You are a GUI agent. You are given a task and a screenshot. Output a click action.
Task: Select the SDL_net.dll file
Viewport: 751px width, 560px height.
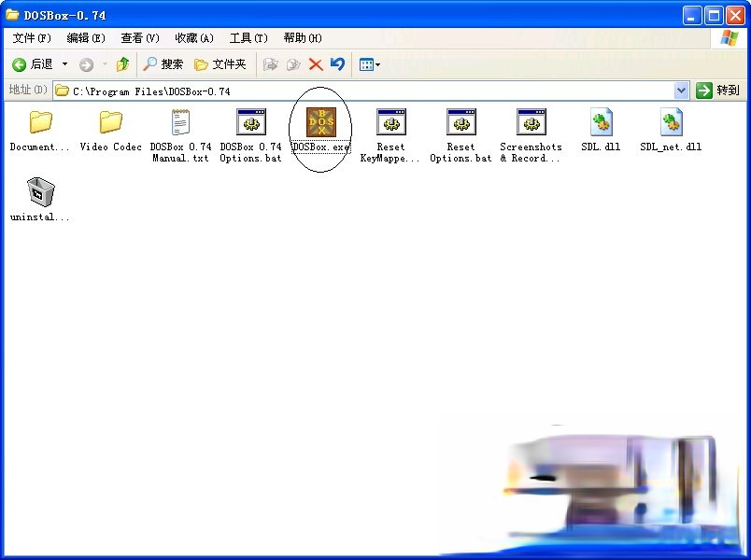tap(670, 123)
